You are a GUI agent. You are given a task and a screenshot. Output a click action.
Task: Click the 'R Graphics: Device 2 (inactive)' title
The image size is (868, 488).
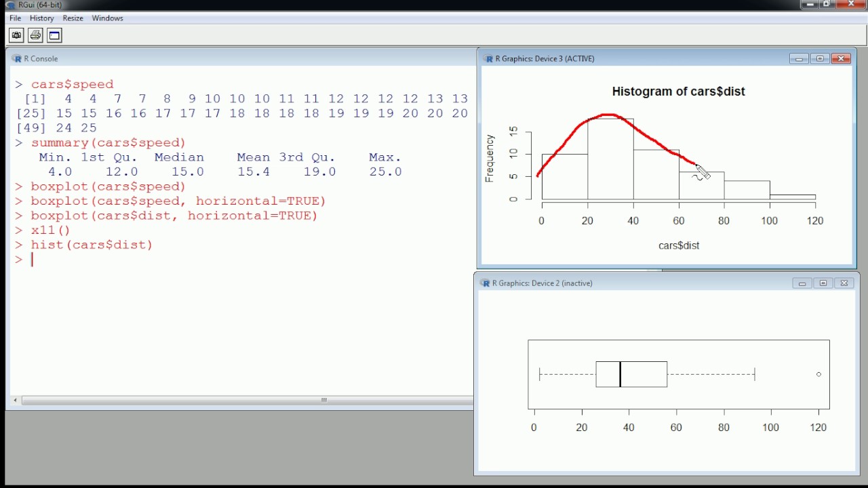pos(542,283)
